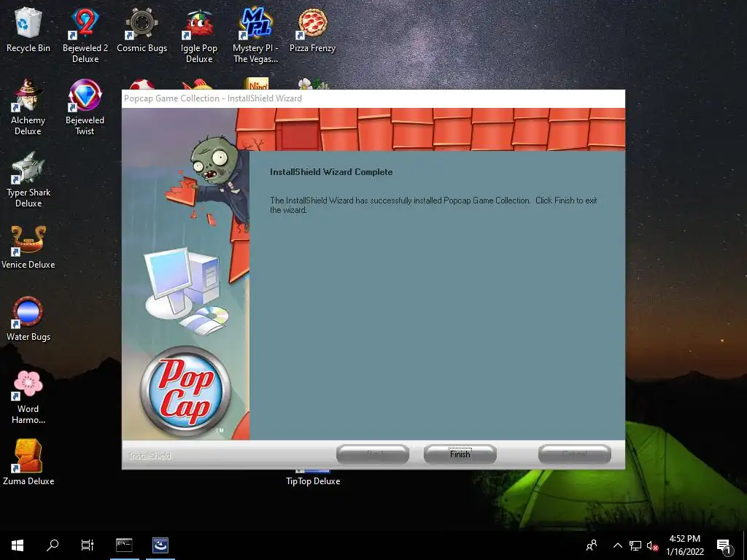Select Mystery PI - The Vegas shortcut

tap(255, 35)
